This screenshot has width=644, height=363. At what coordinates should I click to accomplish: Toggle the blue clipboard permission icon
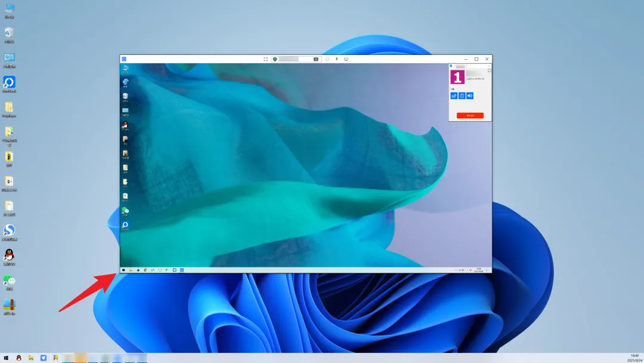click(462, 96)
